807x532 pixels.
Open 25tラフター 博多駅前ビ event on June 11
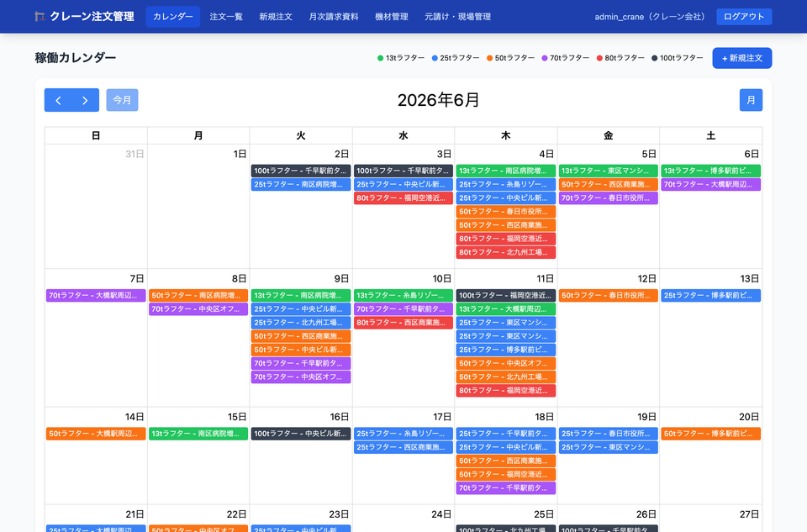point(505,350)
